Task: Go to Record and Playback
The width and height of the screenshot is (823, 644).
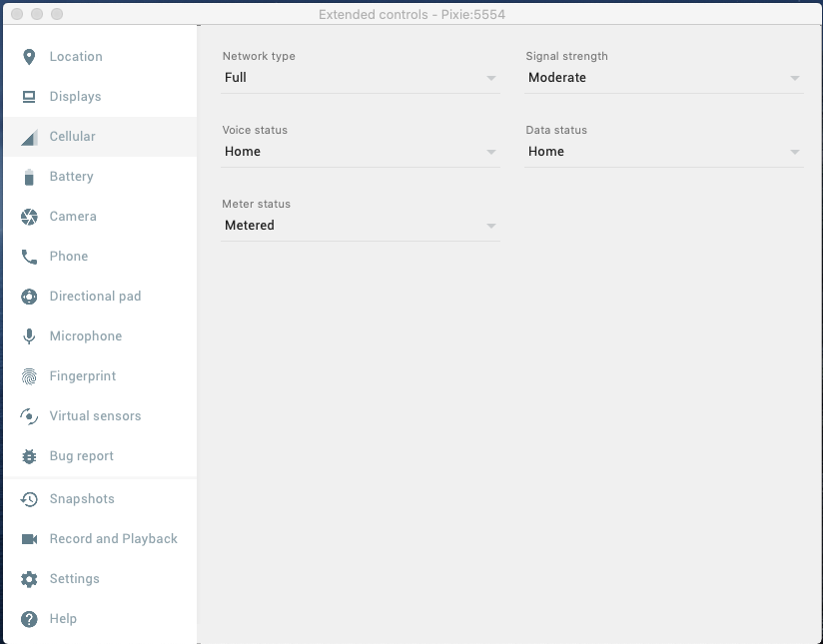Action: click(x=113, y=539)
